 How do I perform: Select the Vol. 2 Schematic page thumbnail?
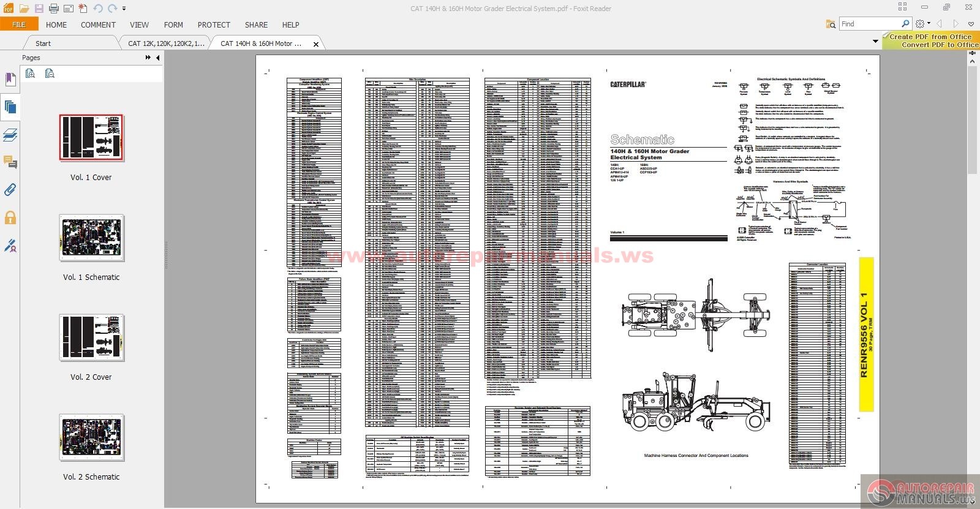click(91, 437)
